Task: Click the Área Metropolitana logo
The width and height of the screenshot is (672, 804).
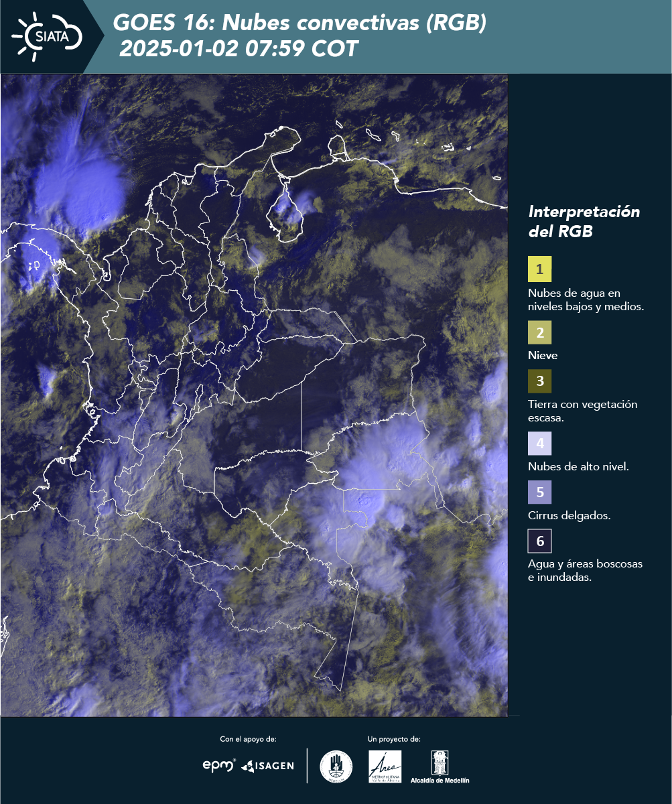Action: tap(385, 766)
